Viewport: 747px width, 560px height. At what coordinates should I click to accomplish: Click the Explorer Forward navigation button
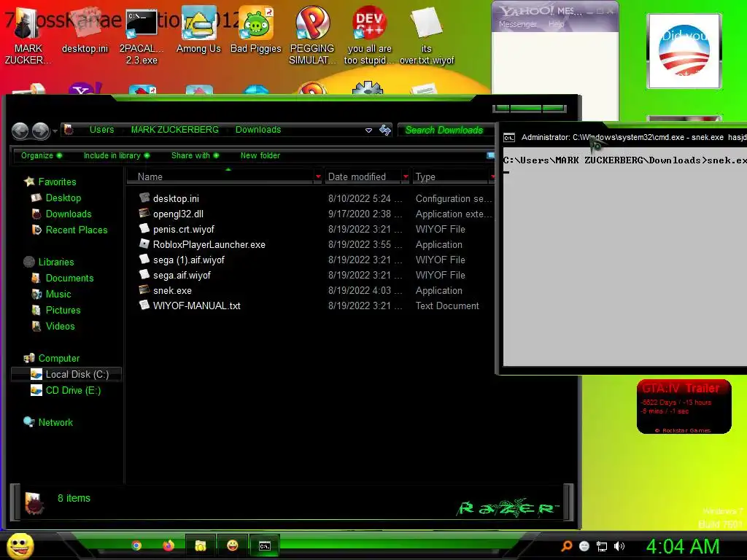(x=41, y=131)
